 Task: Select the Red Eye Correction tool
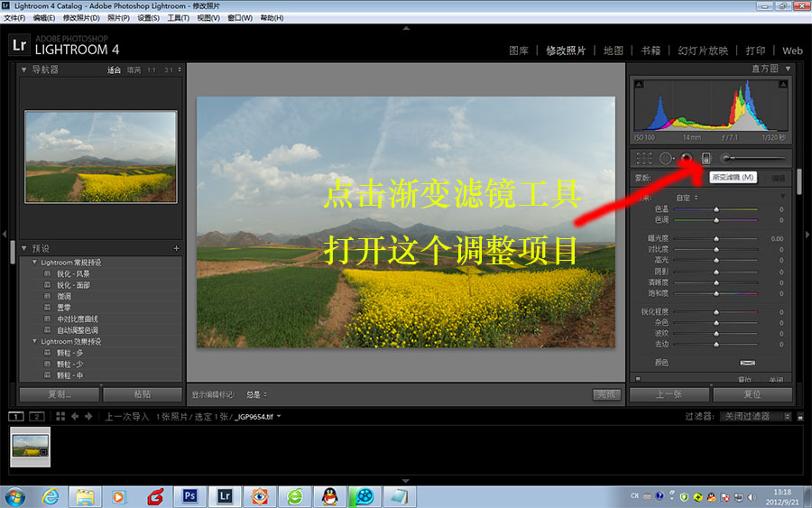(687, 158)
